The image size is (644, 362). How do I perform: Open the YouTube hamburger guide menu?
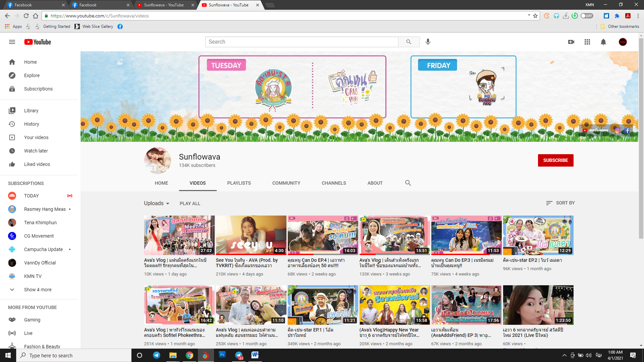point(12,42)
